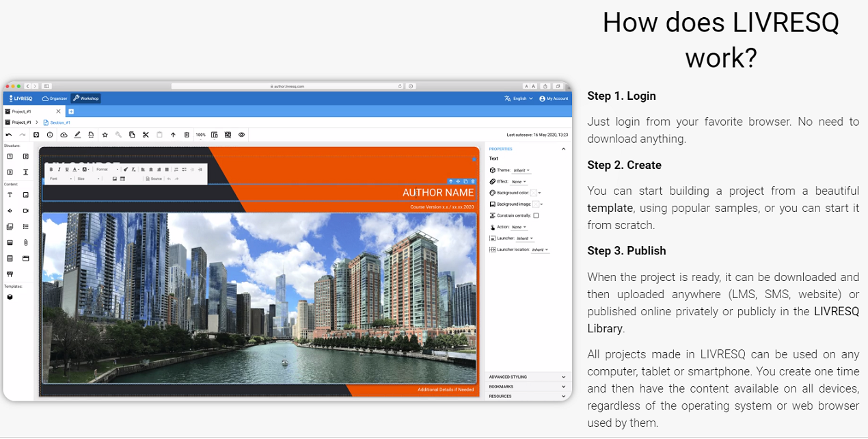This screenshot has height=439, width=868.
Task: Expand the Bookmarks section
Action: [527, 386]
